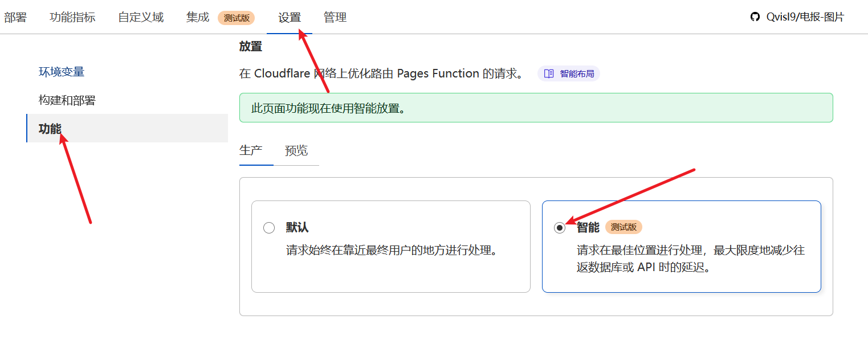Viewport: 868px width, 340px height.
Task: Switch to the 生产 environment tab
Action: [251, 150]
